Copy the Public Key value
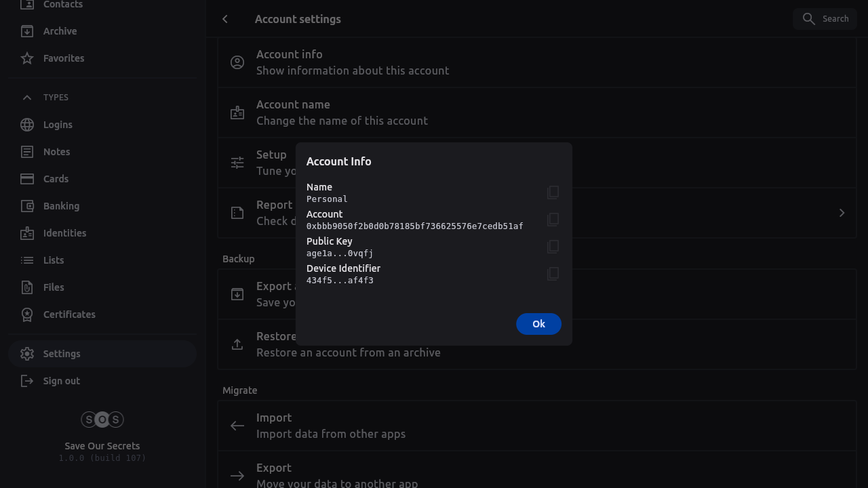This screenshot has width=868, height=488. pos(553,247)
